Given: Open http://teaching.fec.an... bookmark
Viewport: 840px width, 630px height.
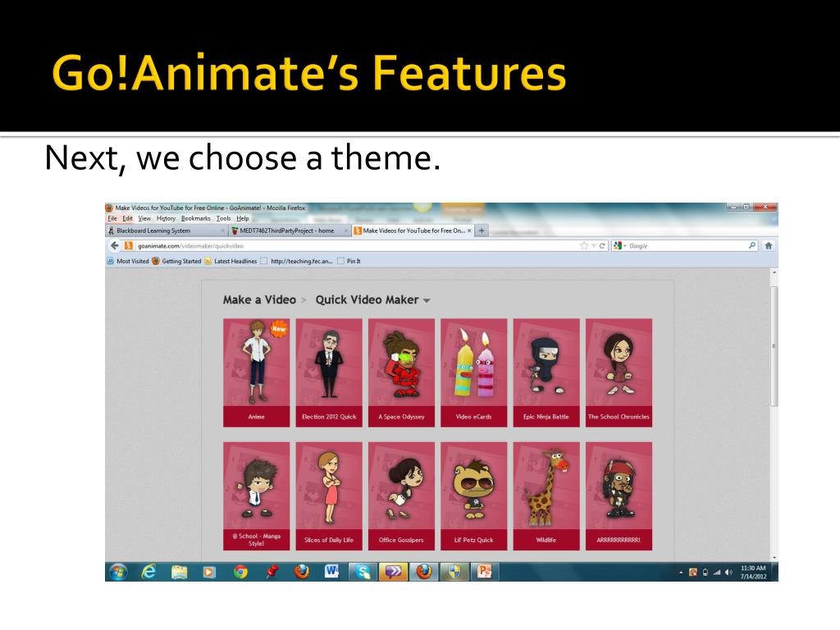Looking at the screenshot, I should tap(297, 261).
